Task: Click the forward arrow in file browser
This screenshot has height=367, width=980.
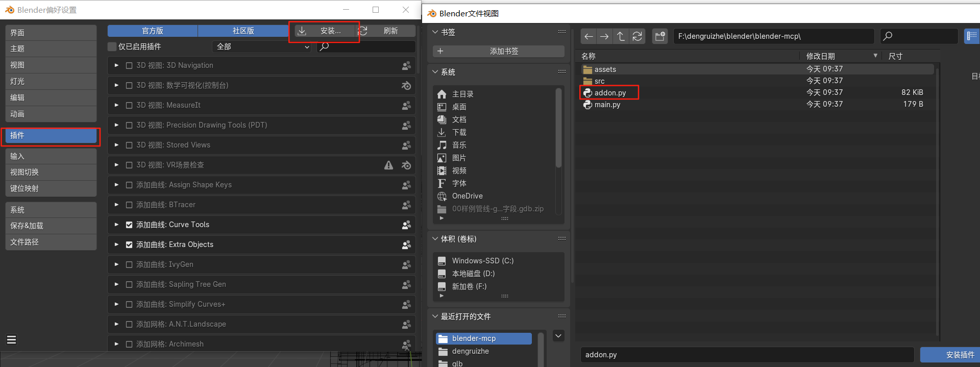Action: click(x=604, y=36)
